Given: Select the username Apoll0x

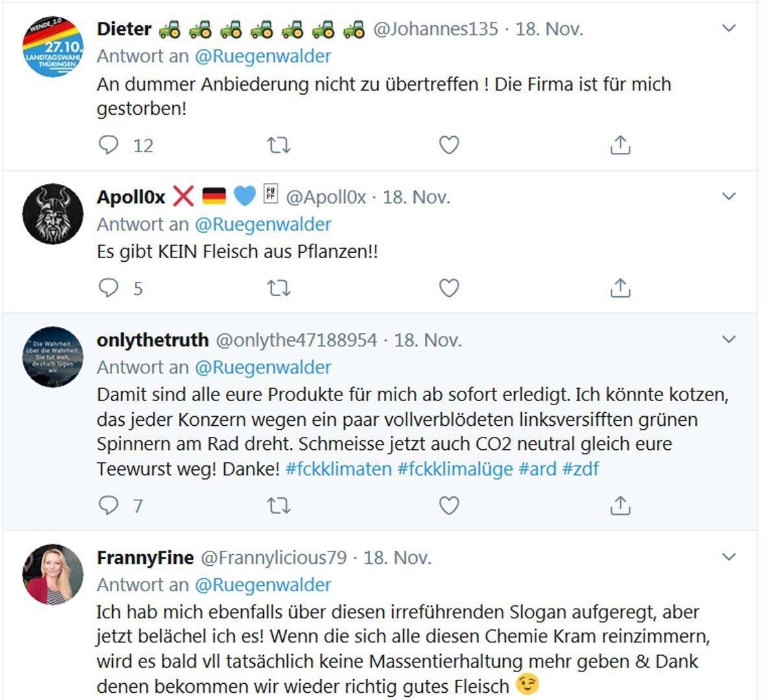Looking at the screenshot, I should [130, 196].
